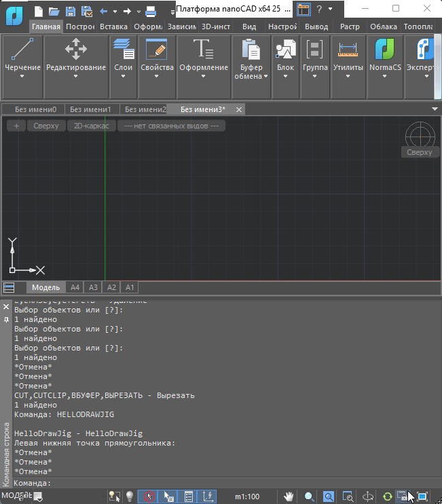Close the Без имени3 document tab
This screenshot has width=442, height=504.
(239, 109)
